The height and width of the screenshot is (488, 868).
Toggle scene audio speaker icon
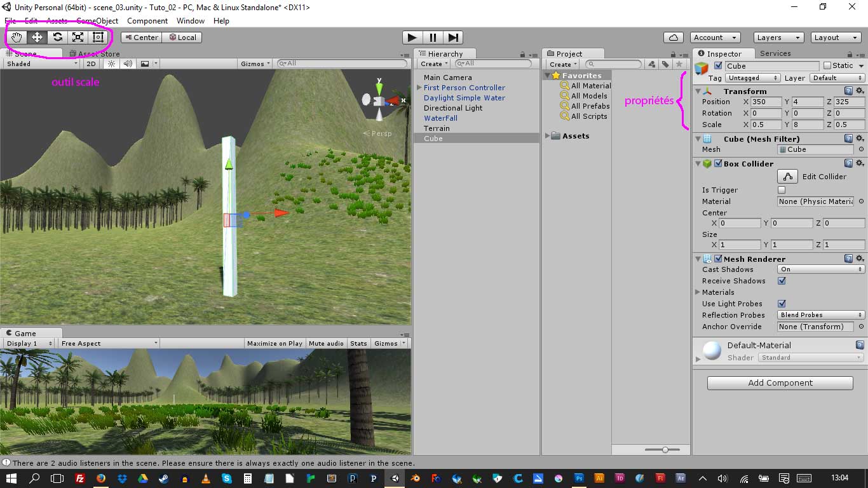click(x=128, y=64)
